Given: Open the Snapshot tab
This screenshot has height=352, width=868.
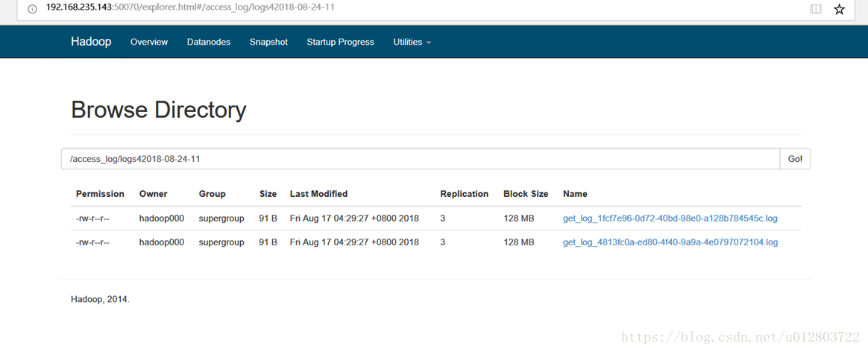Looking at the screenshot, I should [x=268, y=42].
